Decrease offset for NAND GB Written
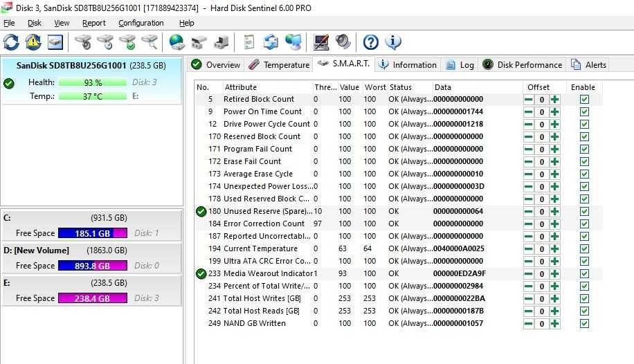 (529, 324)
